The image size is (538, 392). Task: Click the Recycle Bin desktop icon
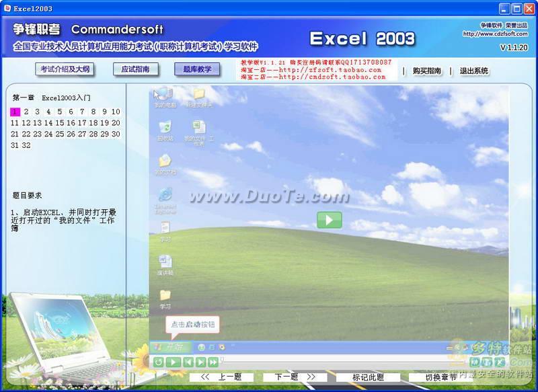tap(165, 130)
